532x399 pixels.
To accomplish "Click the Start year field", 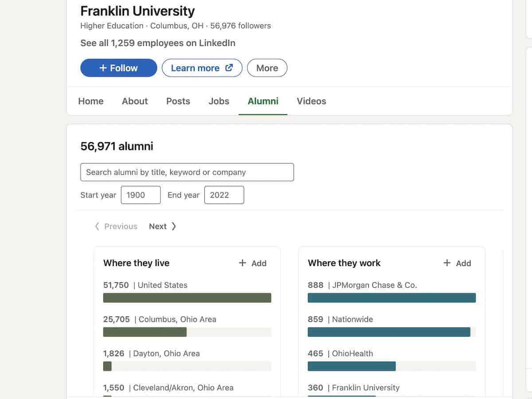I will [x=141, y=195].
